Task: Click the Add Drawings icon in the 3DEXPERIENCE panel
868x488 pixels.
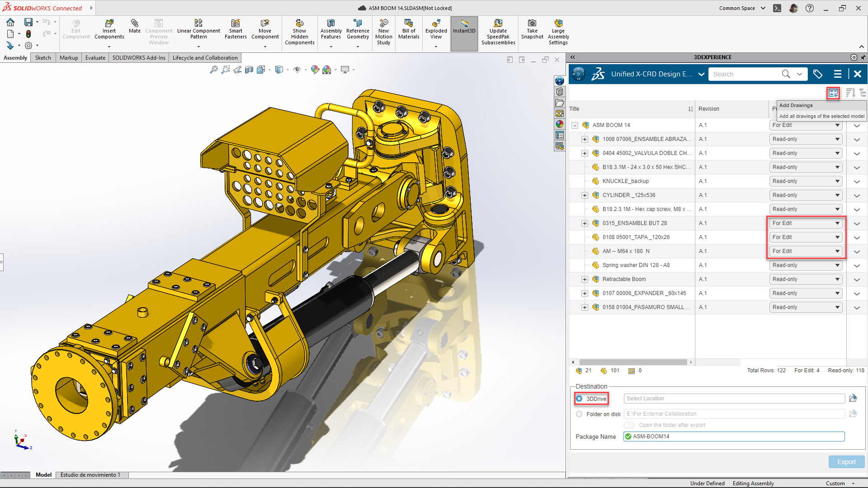Action: (x=833, y=93)
